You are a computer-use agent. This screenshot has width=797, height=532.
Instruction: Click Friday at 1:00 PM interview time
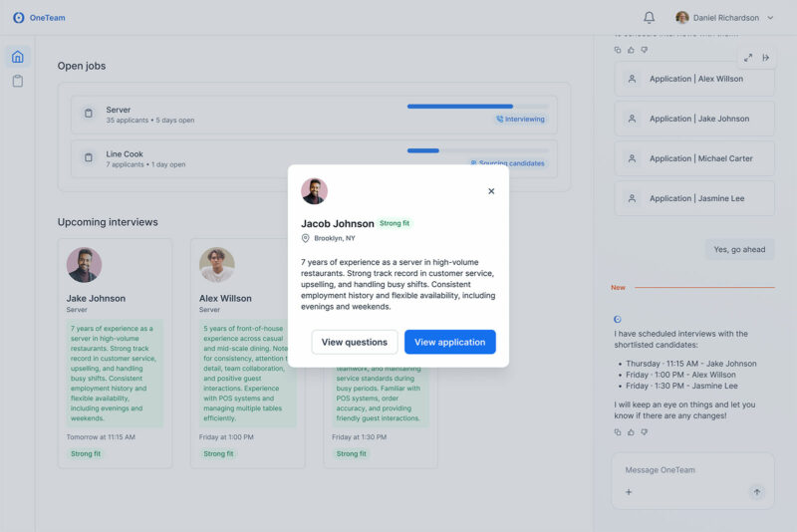point(226,437)
